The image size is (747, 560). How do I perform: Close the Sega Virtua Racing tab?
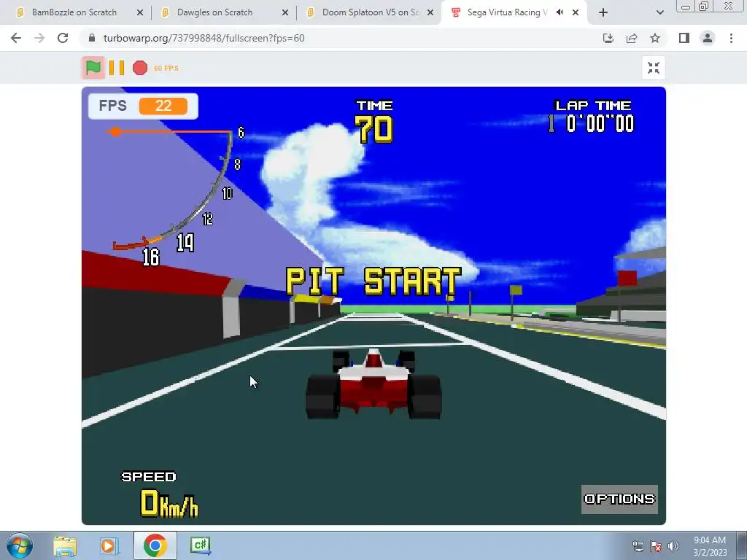click(576, 12)
